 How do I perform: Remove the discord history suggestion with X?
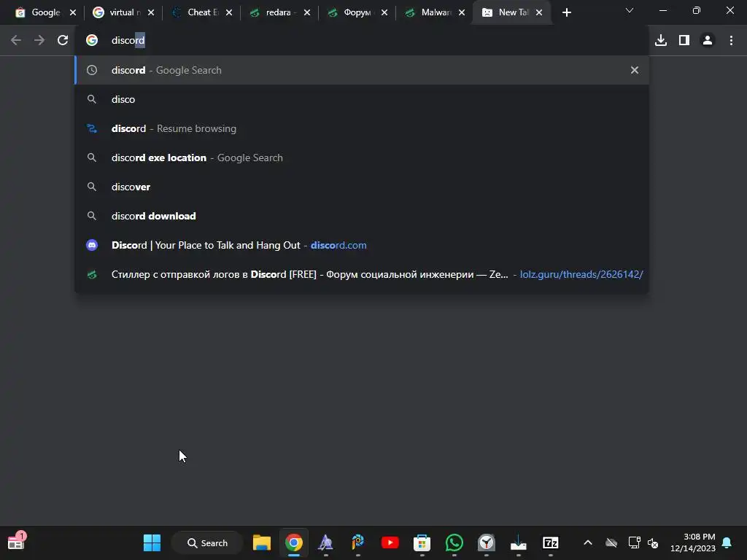pos(635,70)
